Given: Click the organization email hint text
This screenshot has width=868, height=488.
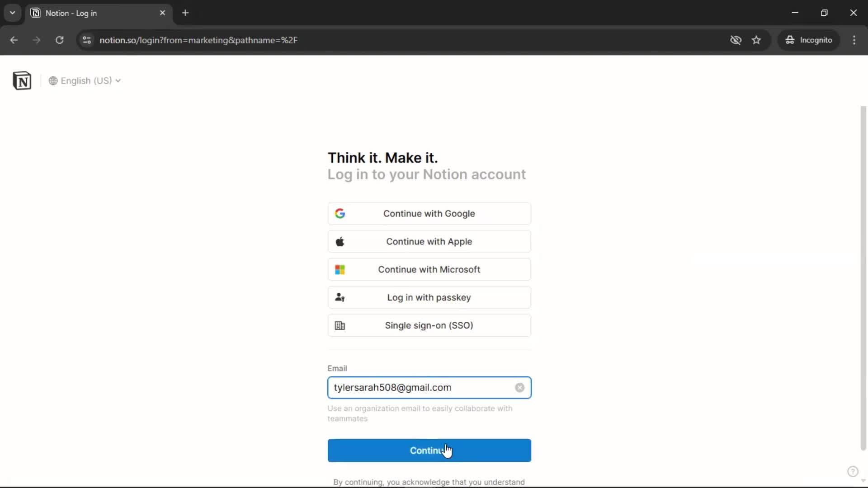Looking at the screenshot, I should (x=420, y=413).
